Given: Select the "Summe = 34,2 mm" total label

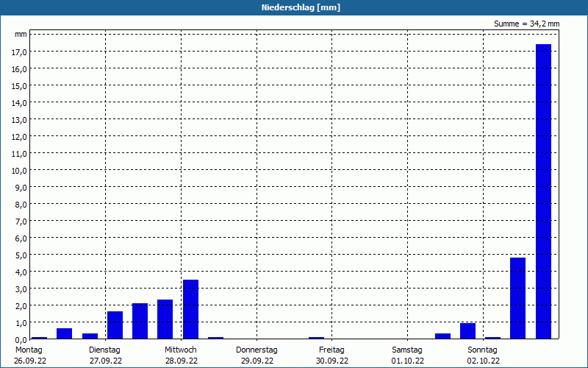Looking at the screenshot, I should pos(526,24).
